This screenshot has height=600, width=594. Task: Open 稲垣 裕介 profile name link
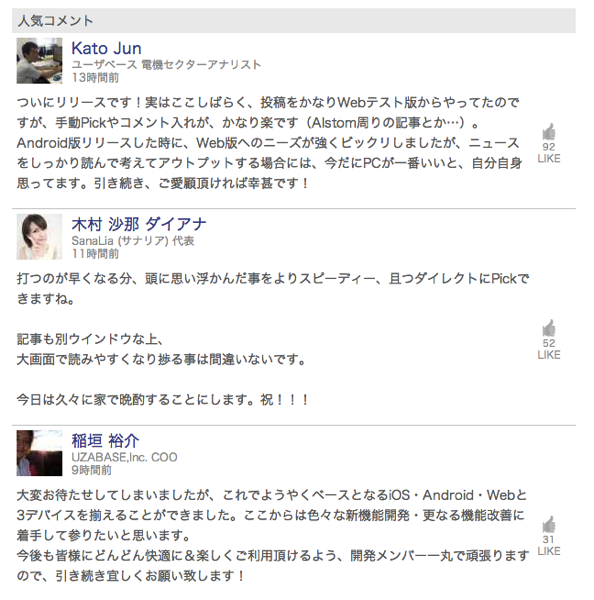click(x=105, y=440)
